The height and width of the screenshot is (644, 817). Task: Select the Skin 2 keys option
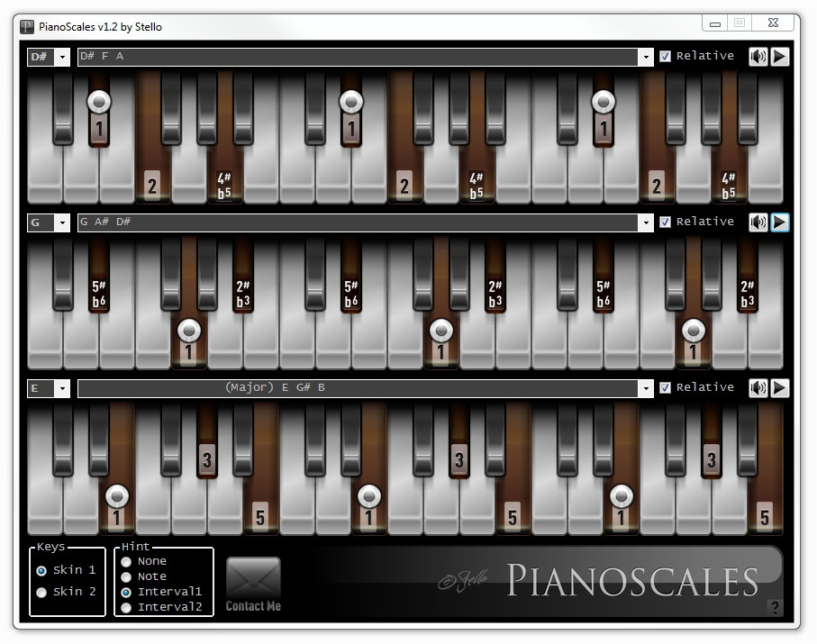[x=41, y=593]
